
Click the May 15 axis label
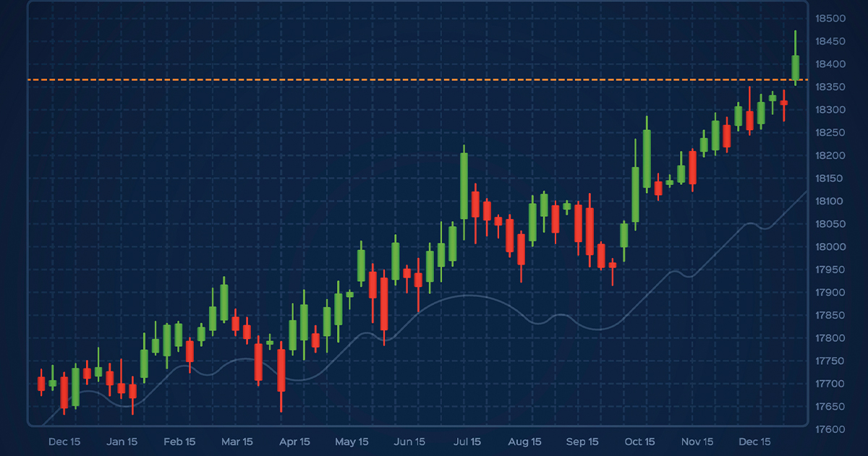352,442
